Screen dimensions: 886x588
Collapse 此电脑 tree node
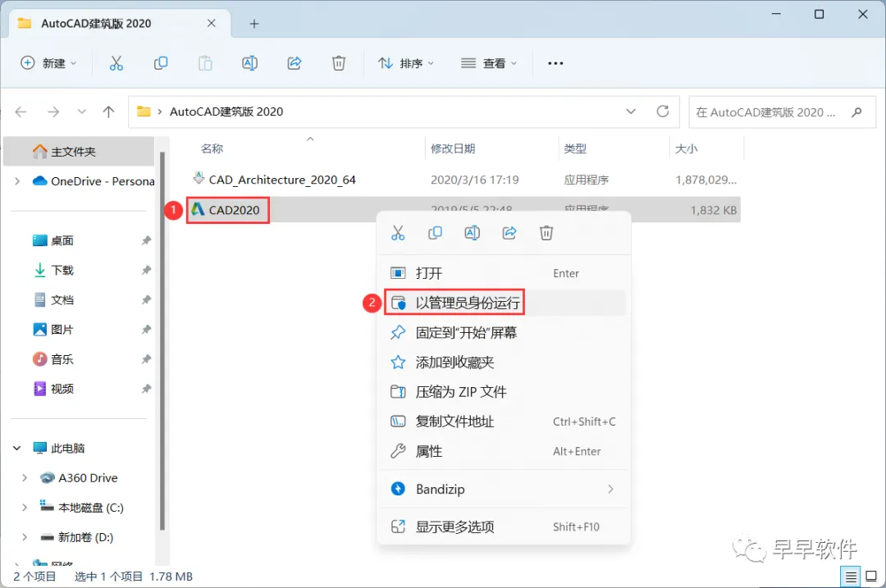point(17,448)
